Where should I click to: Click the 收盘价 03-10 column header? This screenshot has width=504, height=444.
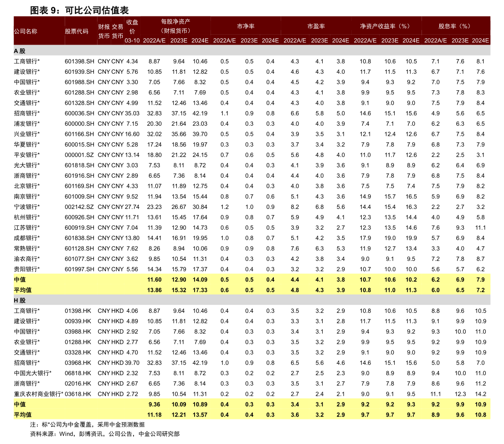[132, 31]
